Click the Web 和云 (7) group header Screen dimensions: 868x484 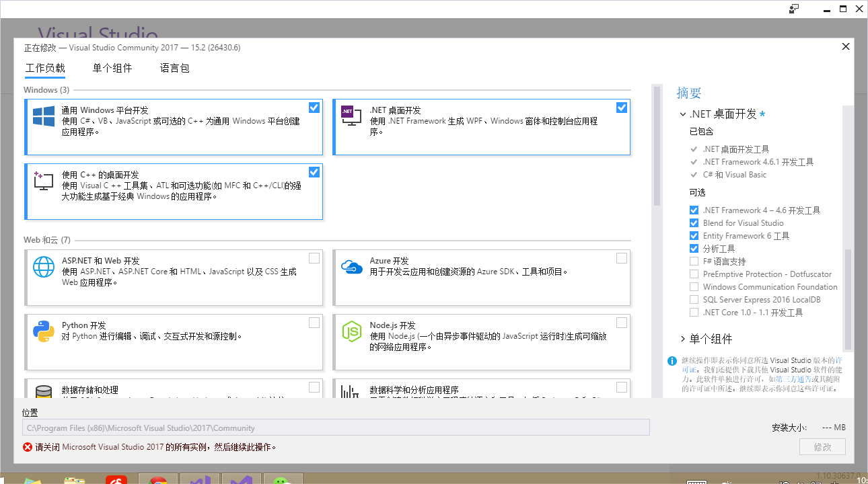47,240
